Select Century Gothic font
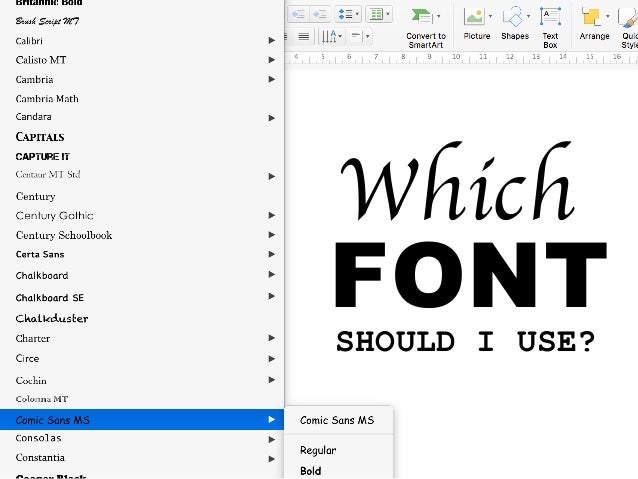 pyautogui.click(x=54, y=216)
